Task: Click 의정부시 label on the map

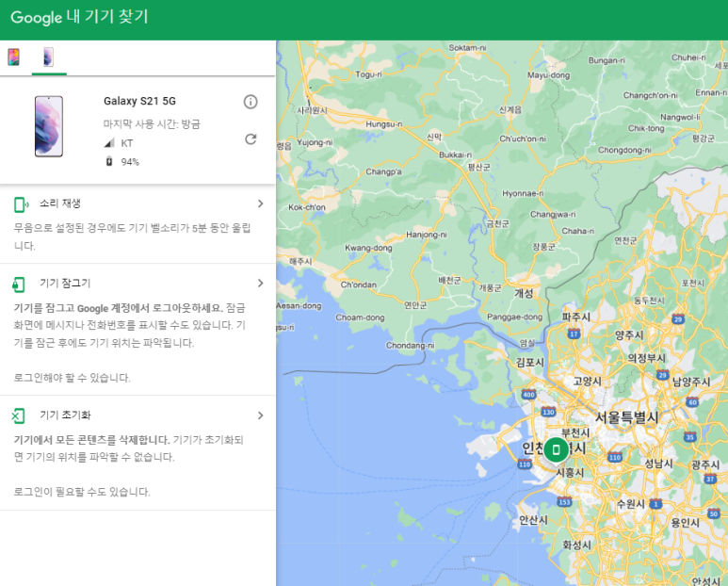Action: pyautogui.click(x=647, y=358)
